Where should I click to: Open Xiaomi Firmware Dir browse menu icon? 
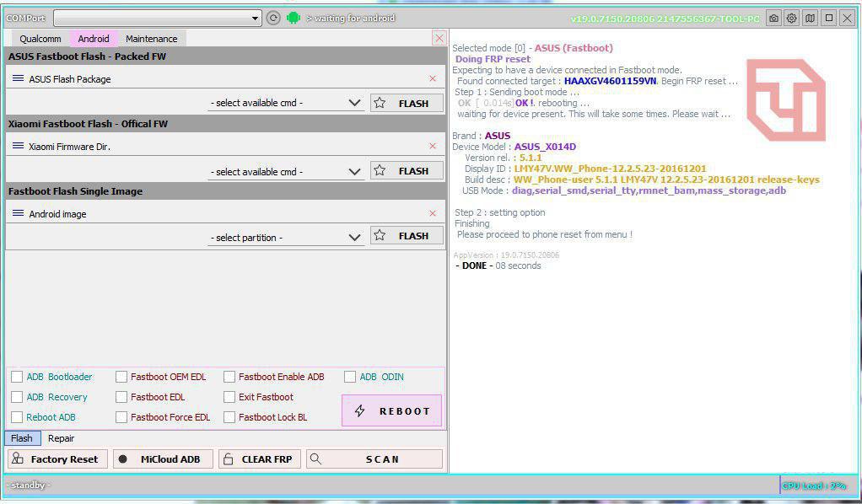19,146
